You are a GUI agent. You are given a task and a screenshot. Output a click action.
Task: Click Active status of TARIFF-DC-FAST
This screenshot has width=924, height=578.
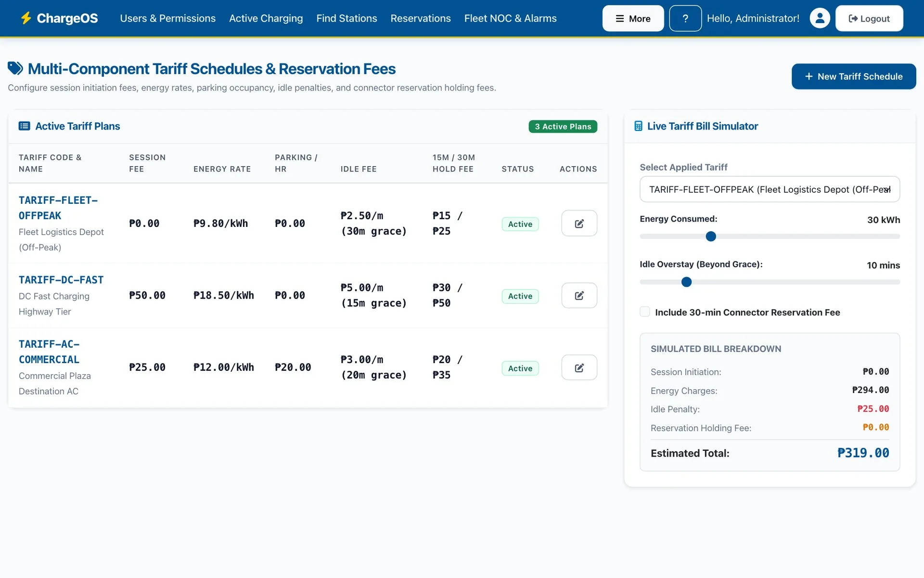(520, 296)
